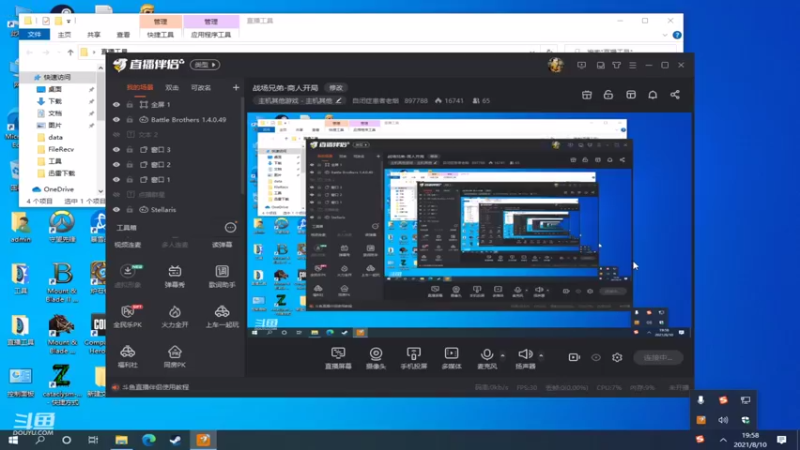
Task: Open the 福利社 tool
Action: point(128,357)
